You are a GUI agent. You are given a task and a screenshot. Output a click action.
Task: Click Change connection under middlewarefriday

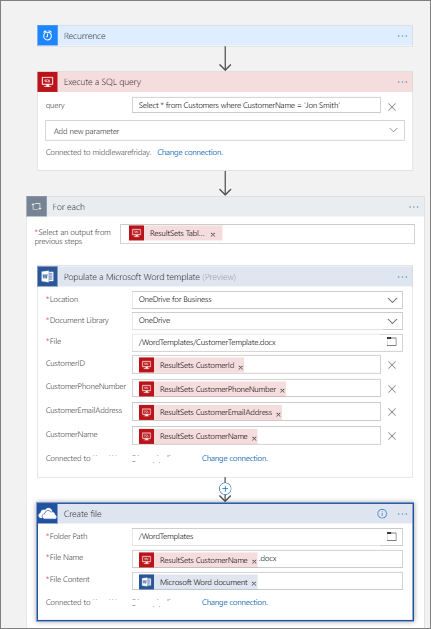point(190,152)
